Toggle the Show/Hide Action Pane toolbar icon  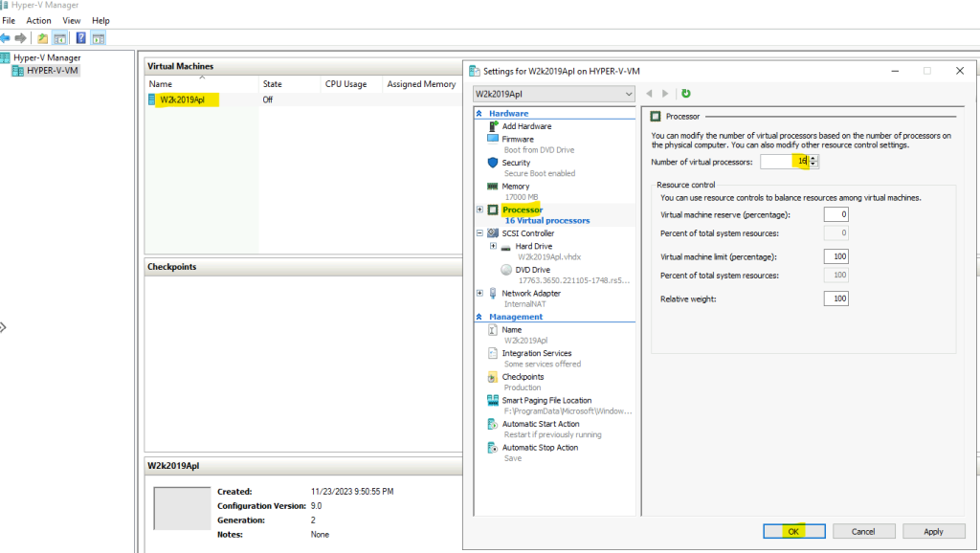coord(99,38)
